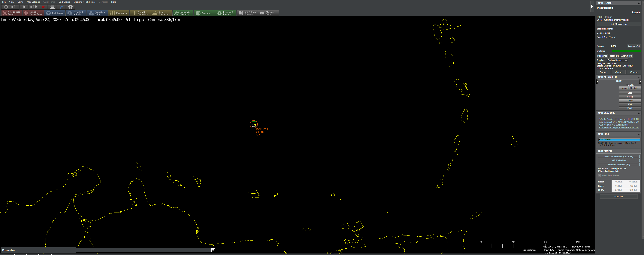Collapse the UNIT ALT / SPEED panel
This screenshot has width=644, height=255.
tap(639, 77)
